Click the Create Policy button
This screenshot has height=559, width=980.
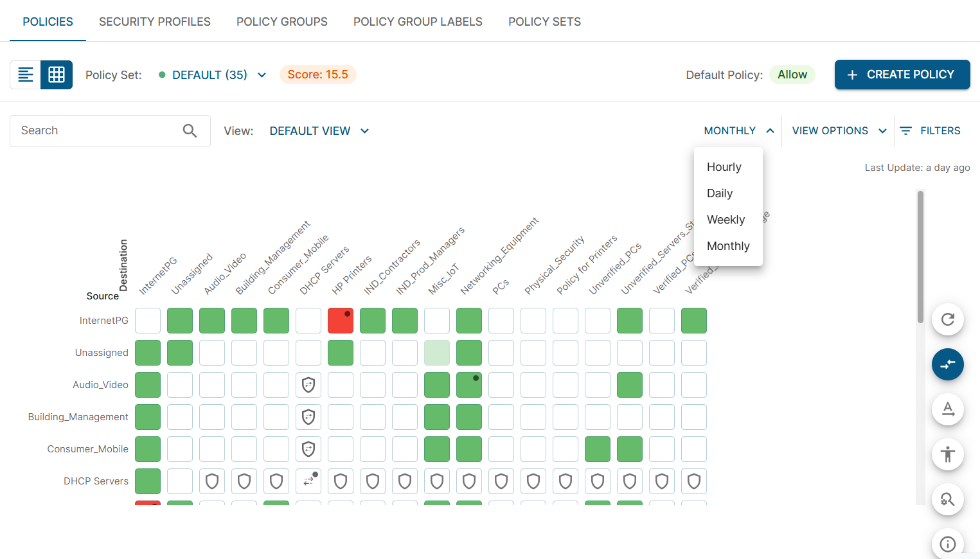pyautogui.click(x=902, y=75)
